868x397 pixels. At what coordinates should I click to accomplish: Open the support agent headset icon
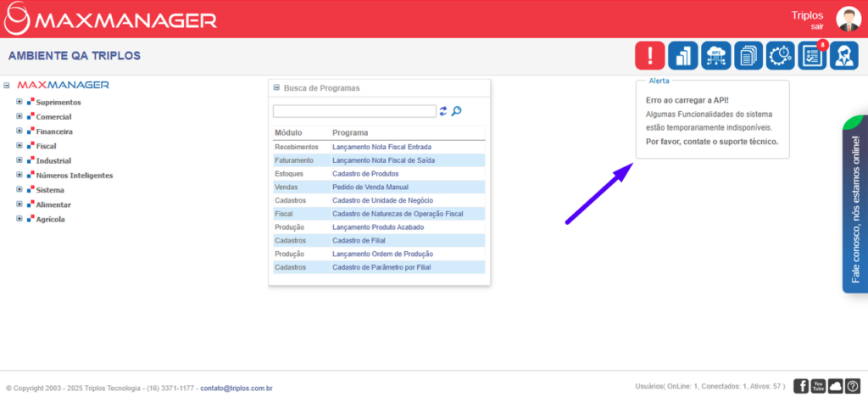coord(844,55)
